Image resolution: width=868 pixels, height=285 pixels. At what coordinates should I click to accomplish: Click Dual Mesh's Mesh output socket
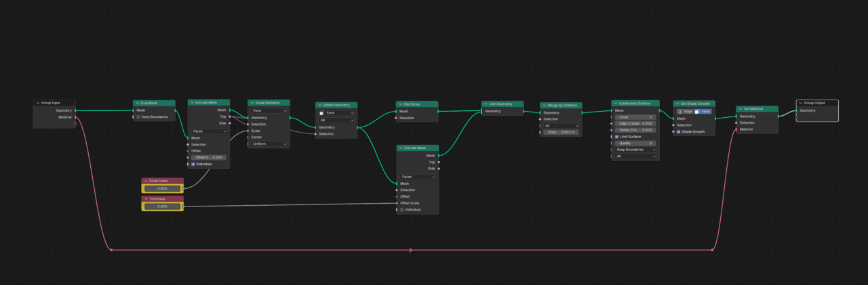tap(175, 110)
